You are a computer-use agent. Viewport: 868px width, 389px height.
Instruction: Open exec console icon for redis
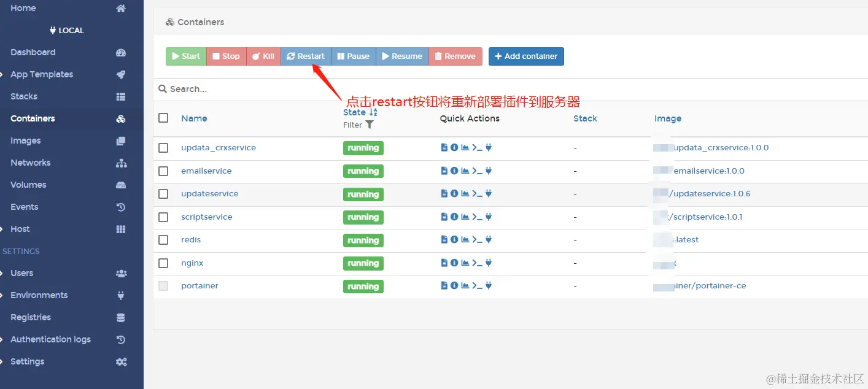pos(477,239)
